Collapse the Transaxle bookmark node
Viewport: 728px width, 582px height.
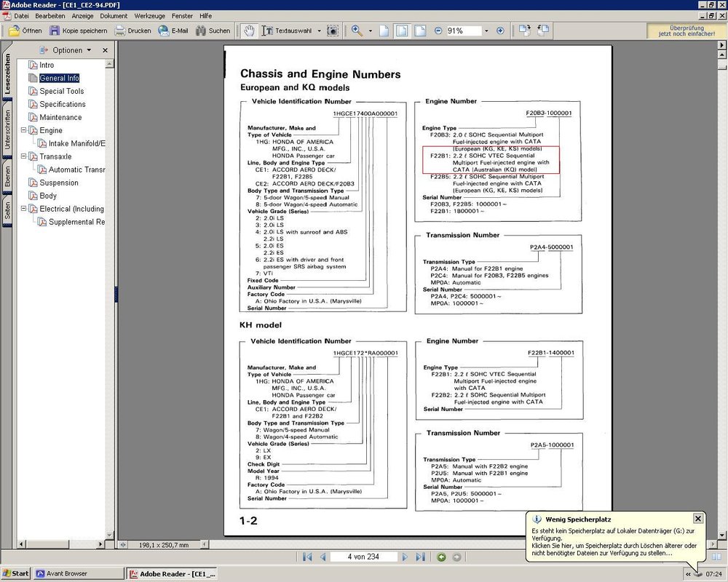click(23, 156)
